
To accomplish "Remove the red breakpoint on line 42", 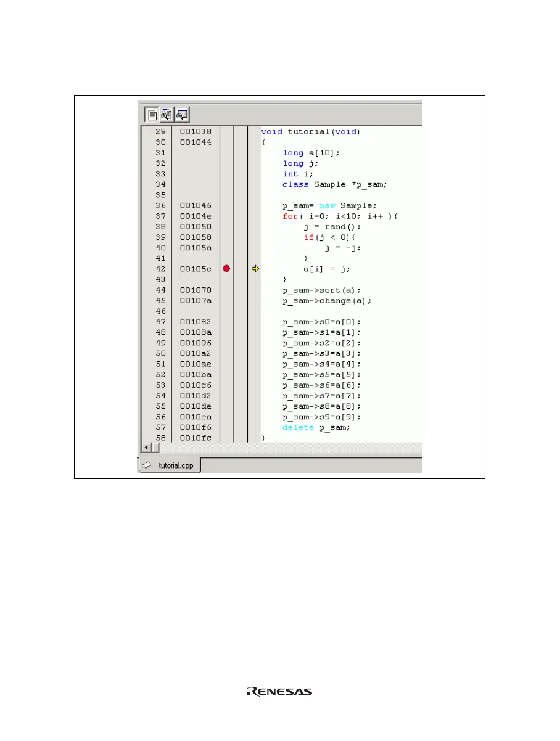I will click(x=226, y=269).
